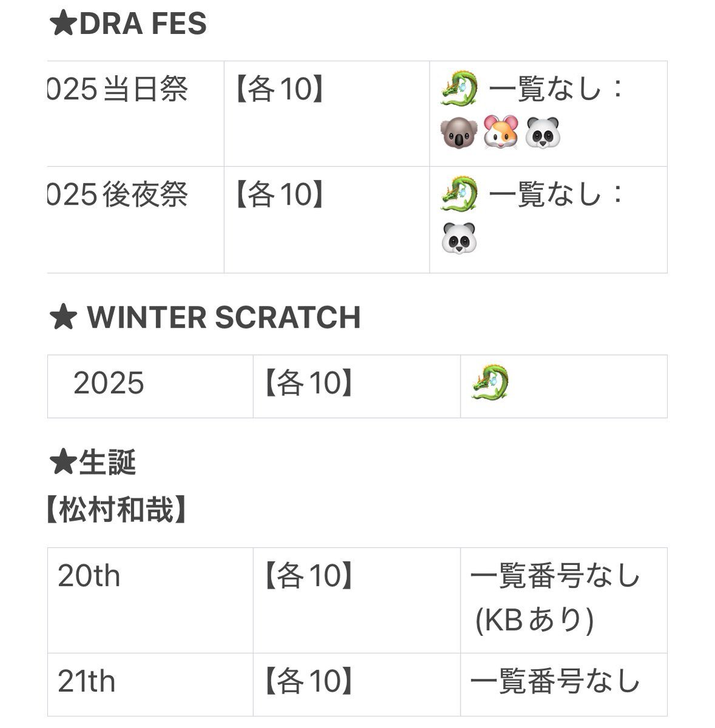
Task: Click the hamster emoji in 当日祭 row
Action: (x=501, y=134)
